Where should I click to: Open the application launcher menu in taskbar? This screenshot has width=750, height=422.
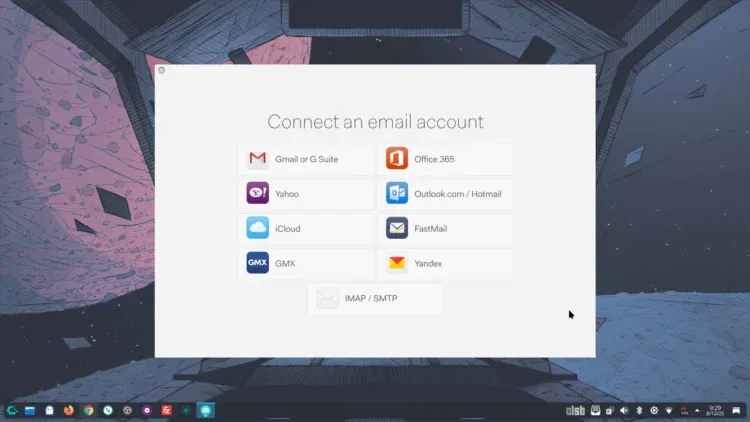(11, 411)
